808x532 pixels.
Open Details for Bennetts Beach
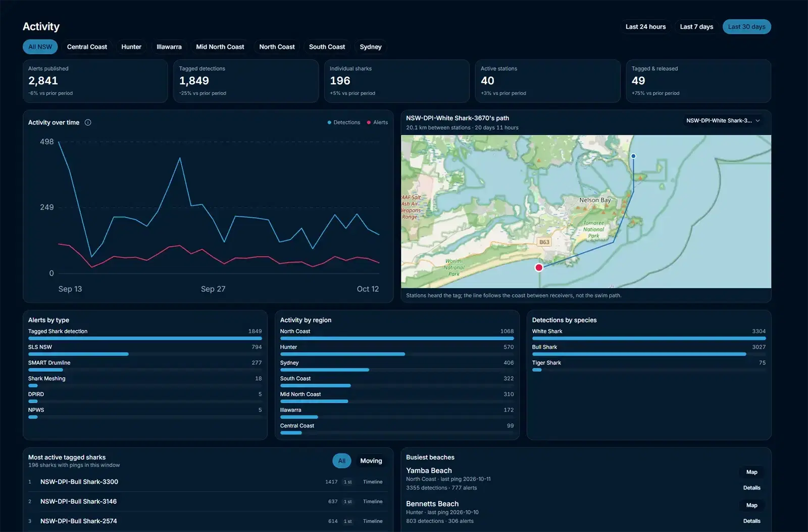751,521
